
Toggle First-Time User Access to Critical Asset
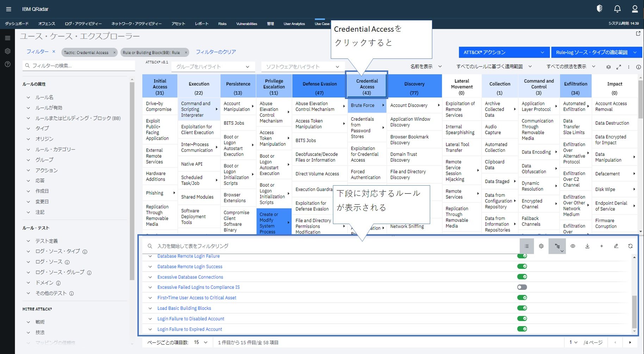[x=522, y=298]
